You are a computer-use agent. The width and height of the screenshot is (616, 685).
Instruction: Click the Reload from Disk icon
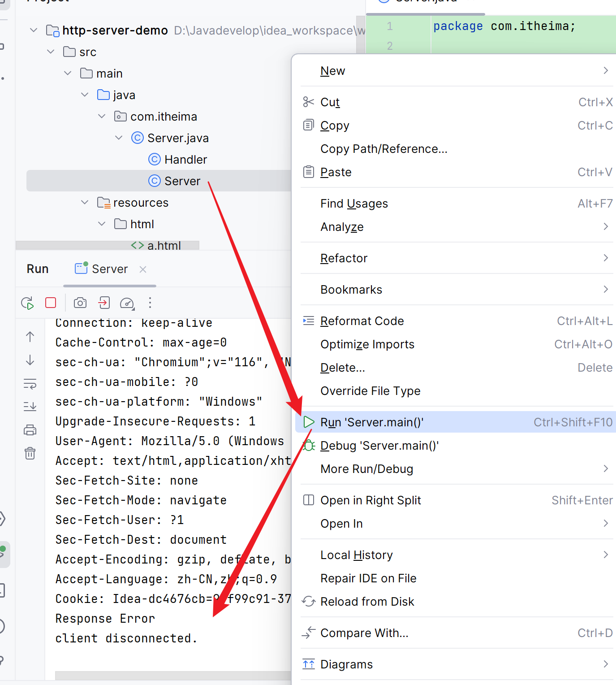pos(309,601)
